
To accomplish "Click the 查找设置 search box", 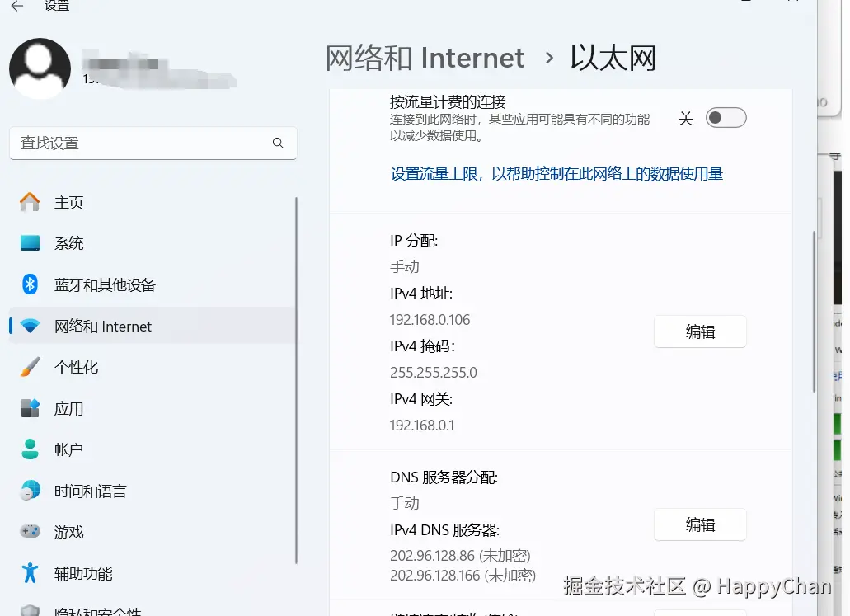I will pyautogui.click(x=153, y=143).
